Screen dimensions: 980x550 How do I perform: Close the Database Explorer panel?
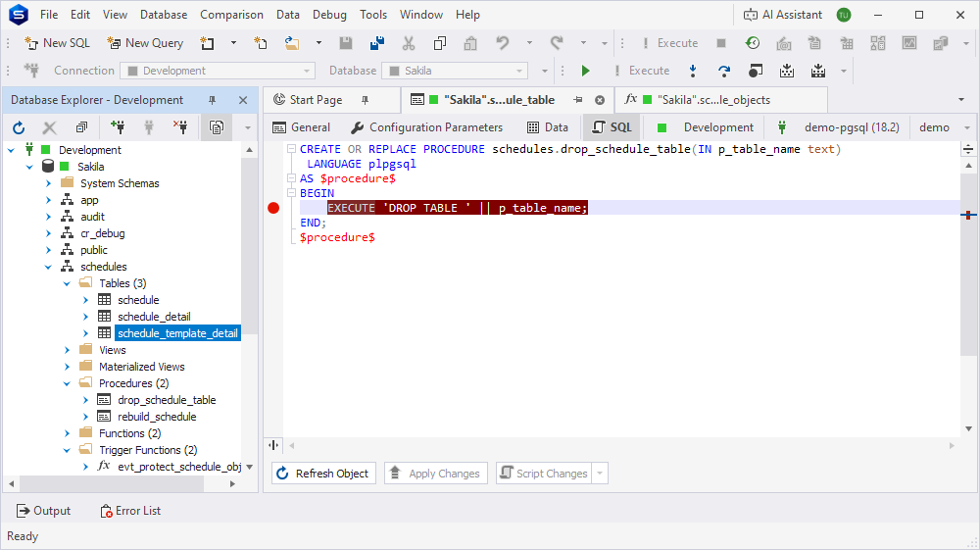pyautogui.click(x=243, y=100)
